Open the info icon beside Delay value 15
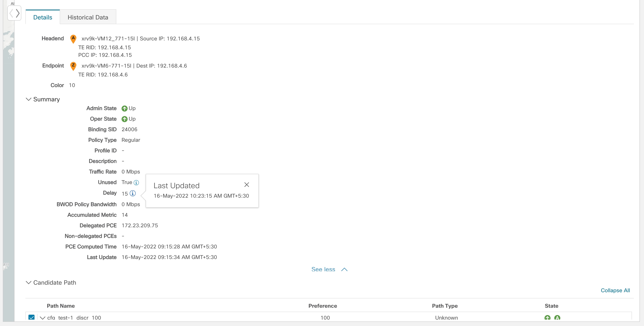 (132, 193)
